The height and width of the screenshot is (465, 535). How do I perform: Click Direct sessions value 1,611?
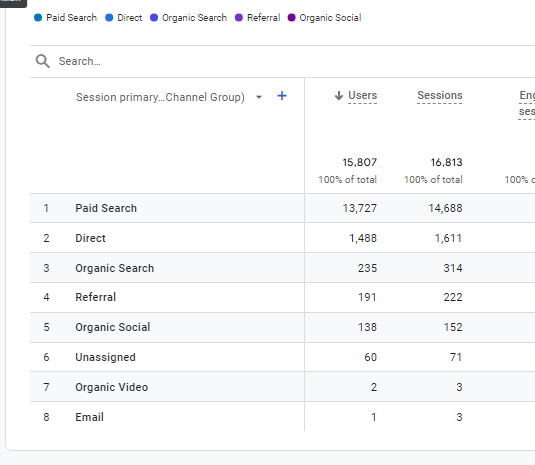[x=448, y=238]
